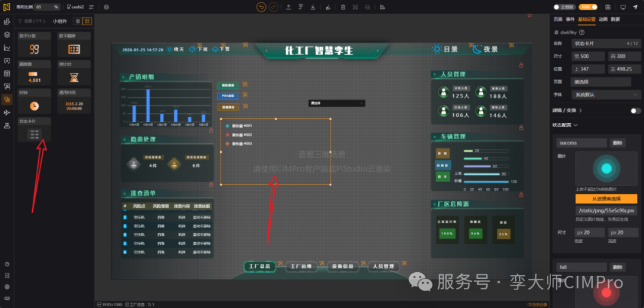Click the 从资源库选择 button

606,199
